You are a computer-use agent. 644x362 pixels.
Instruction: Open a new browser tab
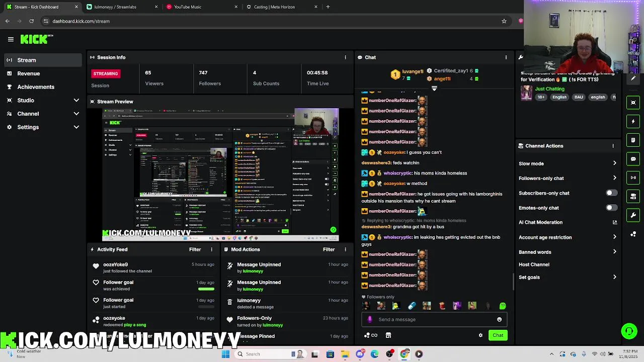tap(328, 7)
